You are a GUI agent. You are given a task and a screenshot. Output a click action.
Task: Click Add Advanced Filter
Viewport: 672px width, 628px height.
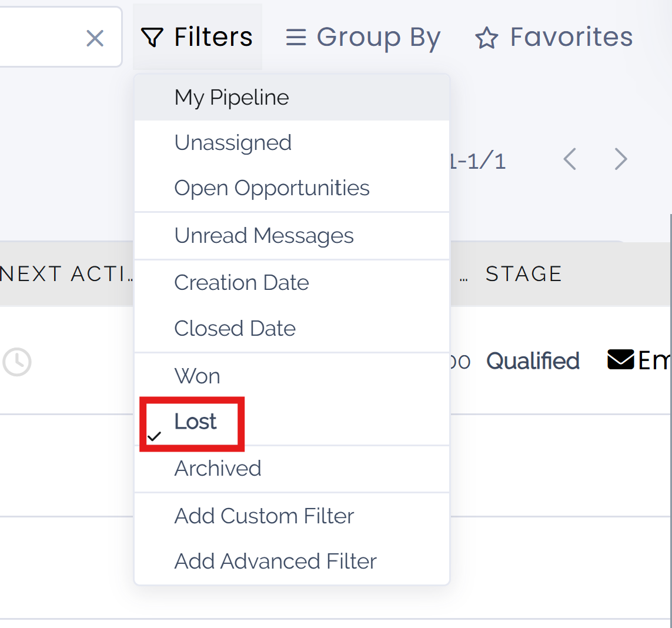pos(275,561)
